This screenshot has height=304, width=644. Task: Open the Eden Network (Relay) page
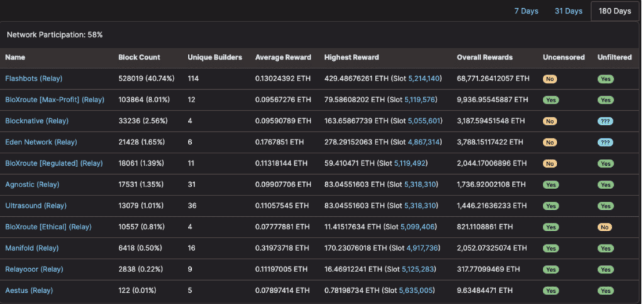pyautogui.click(x=42, y=143)
